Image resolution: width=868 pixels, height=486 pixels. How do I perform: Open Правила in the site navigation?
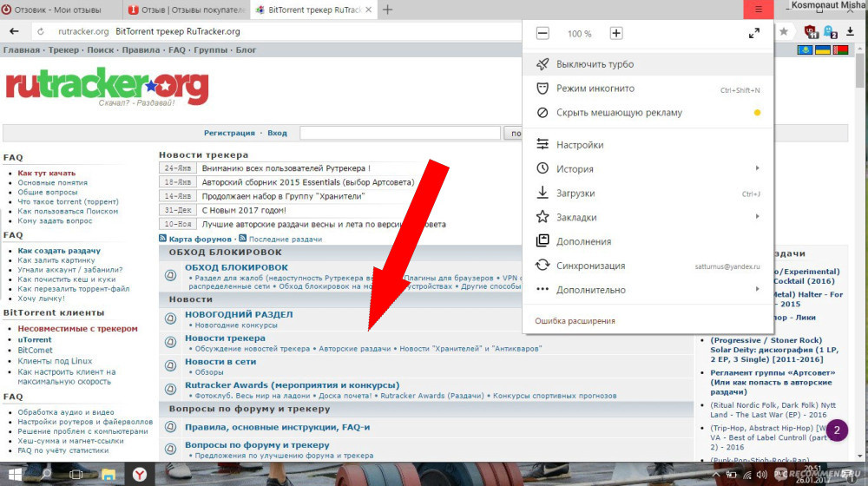pyautogui.click(x=141, y=49)
